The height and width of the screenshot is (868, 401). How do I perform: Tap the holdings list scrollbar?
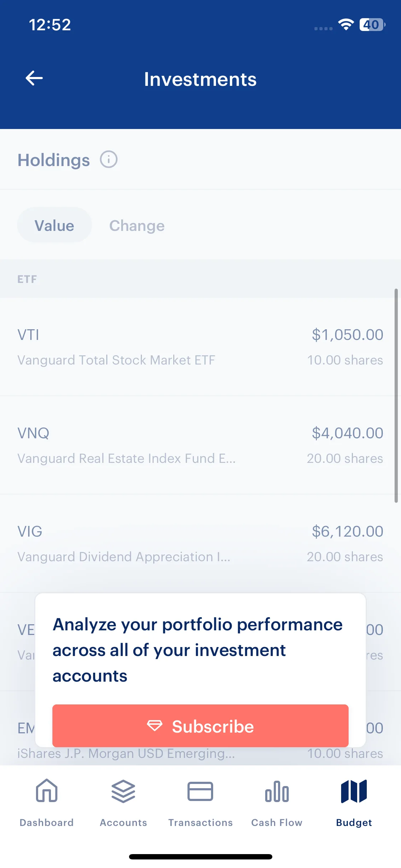coord(396,396)
